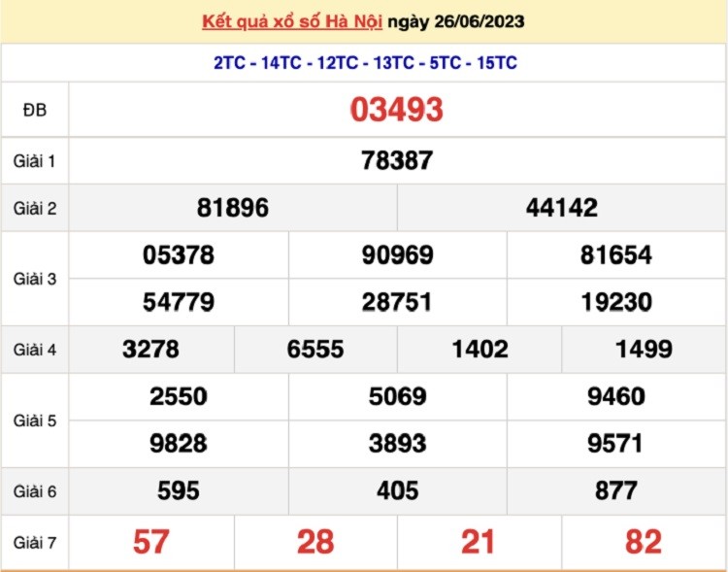This screenshot has height=572, width=728.
Task: Click the 'ĐB' row label
Action: point(35,110)
